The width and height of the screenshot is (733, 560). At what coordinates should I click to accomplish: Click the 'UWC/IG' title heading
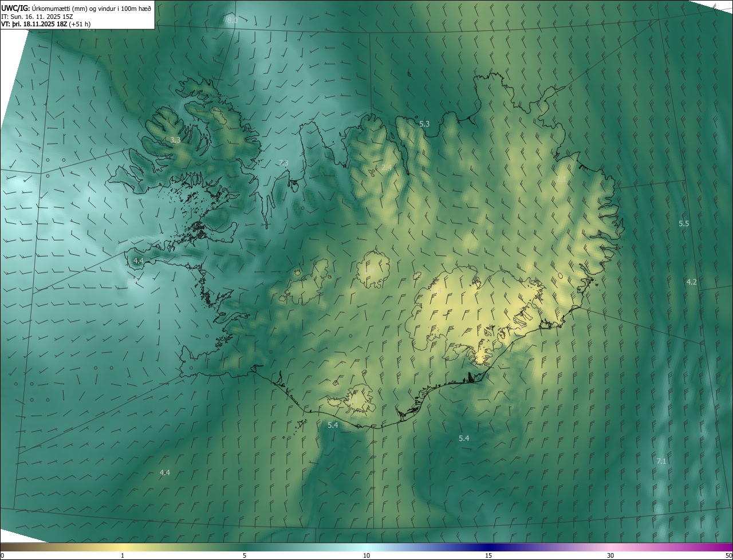pyautogui.click(x=15, y=8)
